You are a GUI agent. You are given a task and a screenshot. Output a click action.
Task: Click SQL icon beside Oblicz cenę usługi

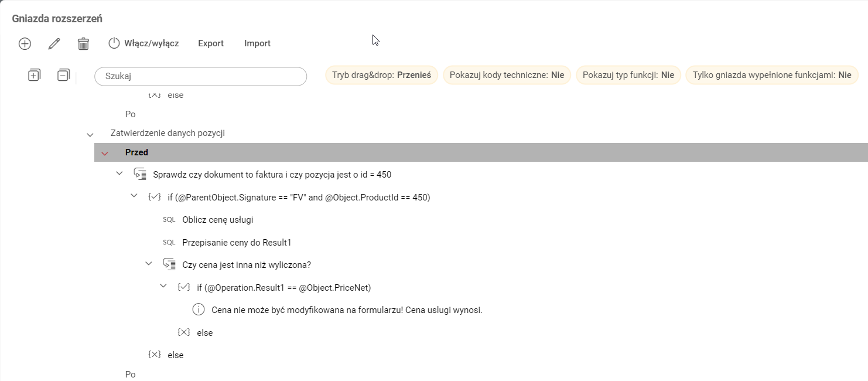(169, 220)
